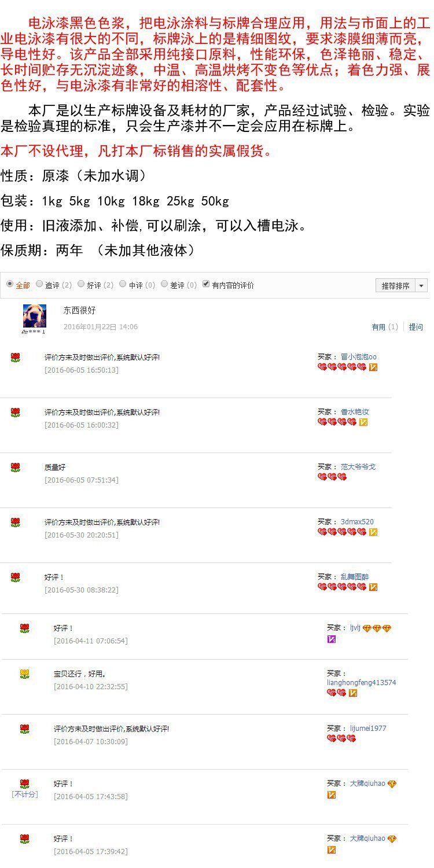Screen dimensions: 434x868
Task: Open buyer 冒小泡泡oo profile
Action: click(358, 357)
